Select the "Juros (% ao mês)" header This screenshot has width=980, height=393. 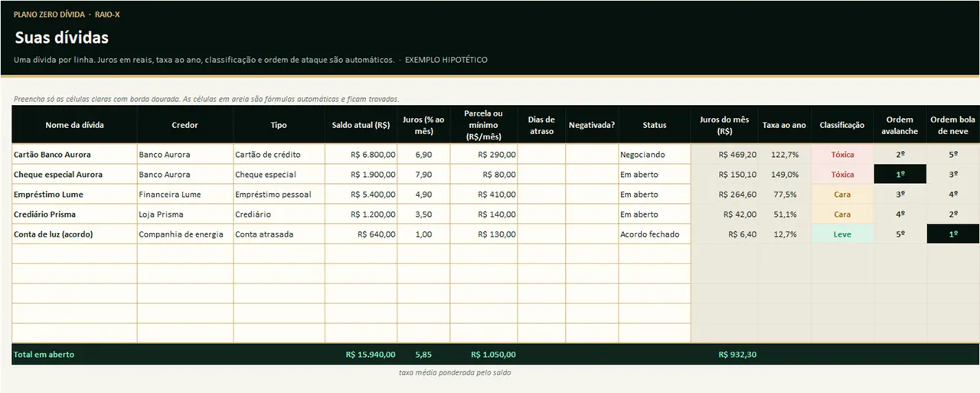[424, 125]
